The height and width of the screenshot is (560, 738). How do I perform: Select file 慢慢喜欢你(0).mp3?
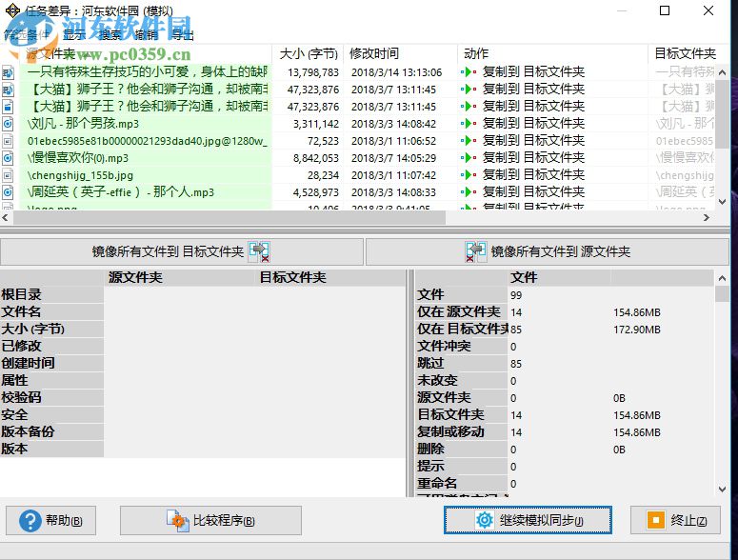(x=78, y=158)
